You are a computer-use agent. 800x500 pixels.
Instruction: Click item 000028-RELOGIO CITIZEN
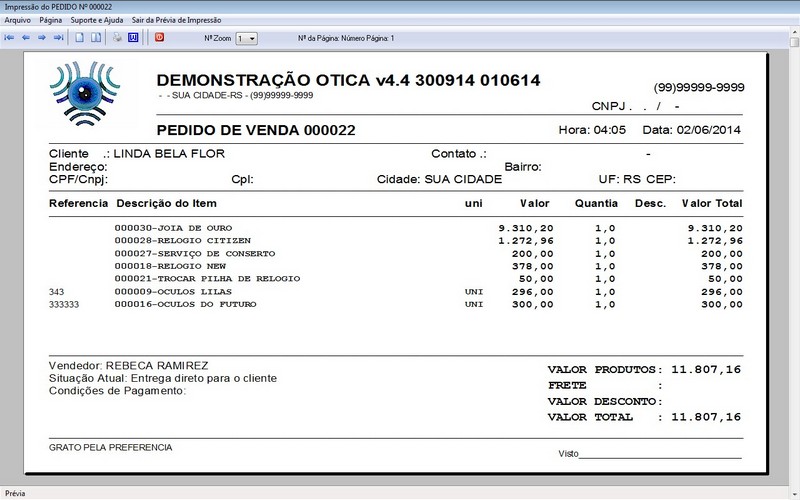coord(183,240)
